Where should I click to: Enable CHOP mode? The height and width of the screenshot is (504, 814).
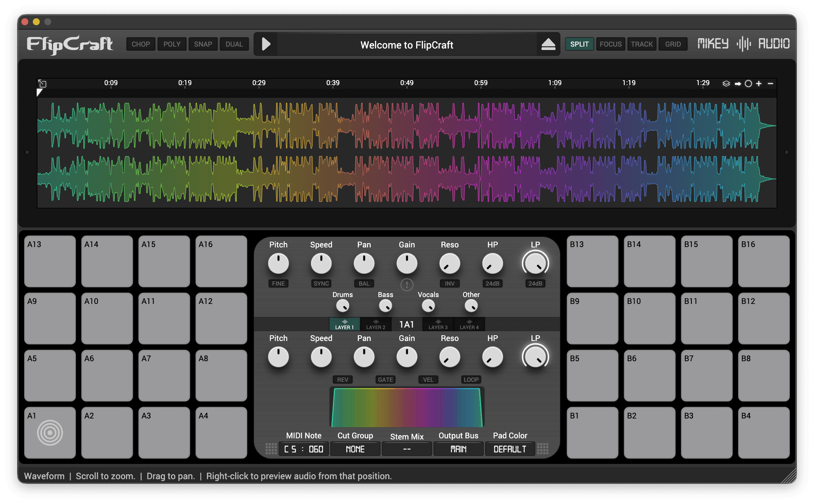click(141, 44)
